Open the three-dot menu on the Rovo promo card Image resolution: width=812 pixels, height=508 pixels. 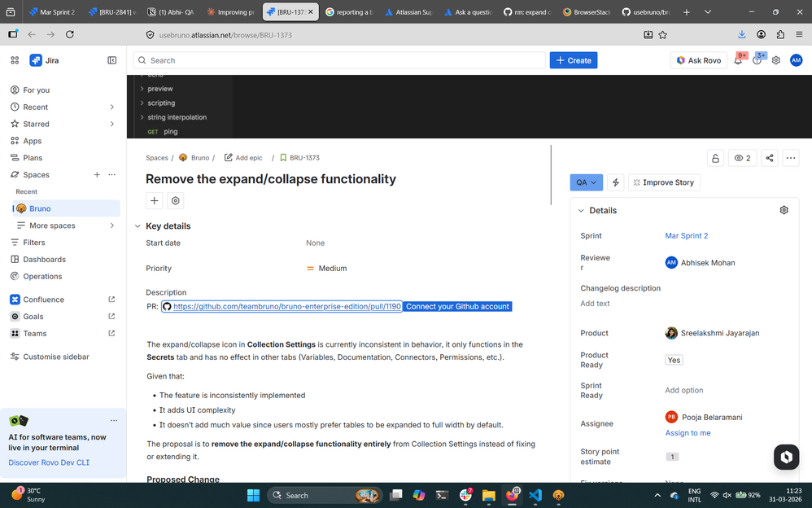(x=114, y=420)
